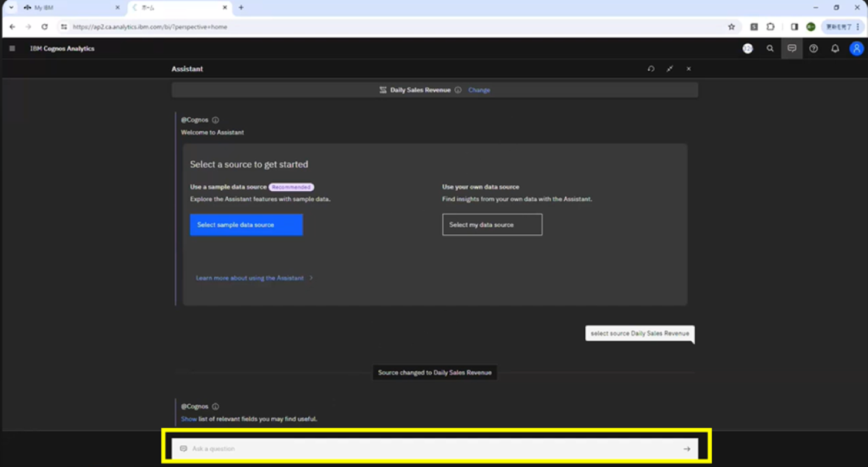
Task: Open the Chrome profile avatar
Action: (811, 27)
